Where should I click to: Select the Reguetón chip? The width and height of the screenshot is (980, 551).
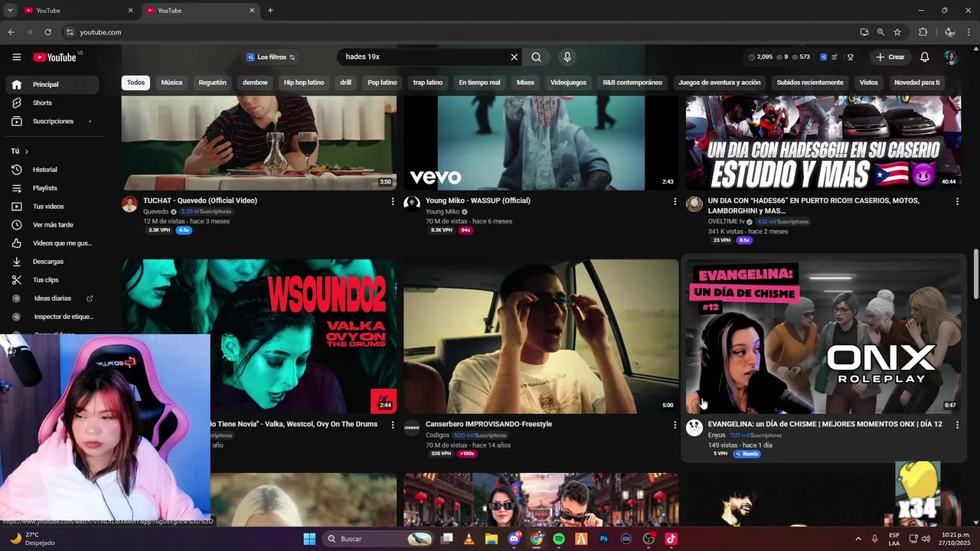pos(212,83)
